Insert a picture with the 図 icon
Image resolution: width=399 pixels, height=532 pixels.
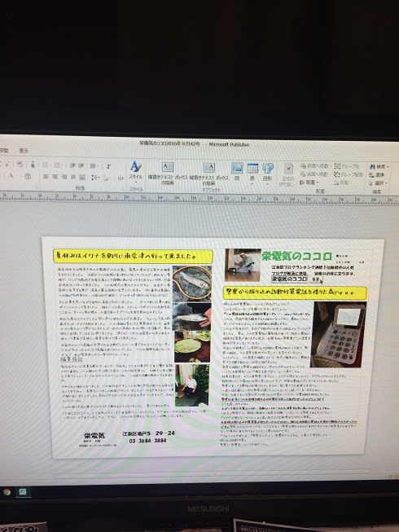coord(237,171)
